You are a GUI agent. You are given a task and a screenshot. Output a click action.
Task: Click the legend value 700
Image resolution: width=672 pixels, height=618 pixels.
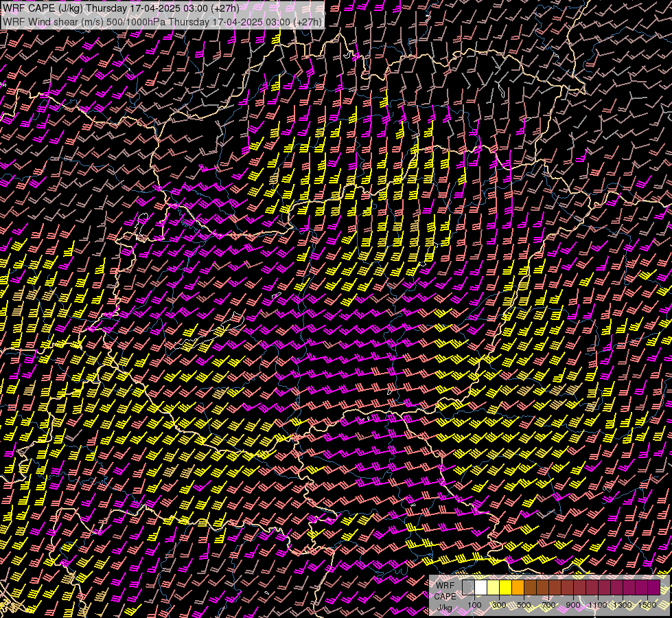coord(548,605)
